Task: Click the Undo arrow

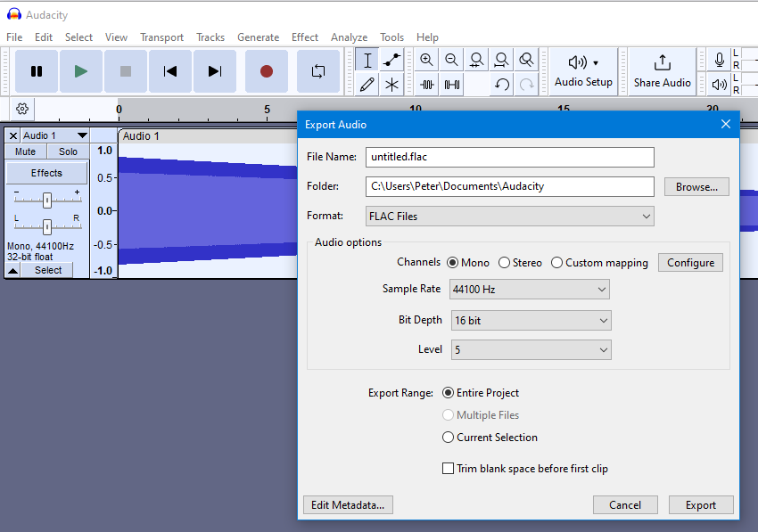Action: pyautogui.click(x=501, y=84)
